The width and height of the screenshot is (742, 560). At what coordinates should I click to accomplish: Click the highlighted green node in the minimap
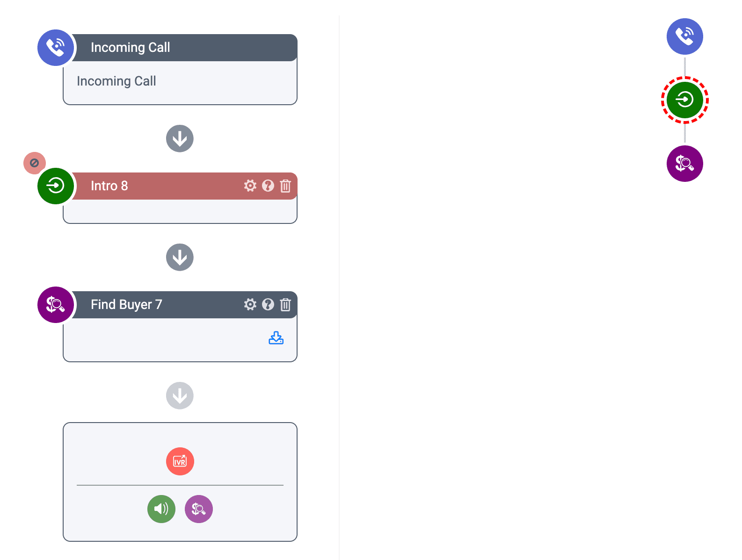click(684, 100)
